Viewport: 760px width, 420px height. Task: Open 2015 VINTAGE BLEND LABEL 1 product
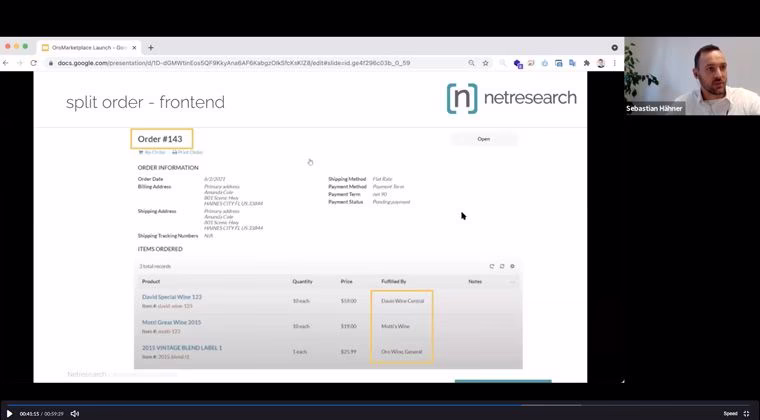(x=182, y=347)
